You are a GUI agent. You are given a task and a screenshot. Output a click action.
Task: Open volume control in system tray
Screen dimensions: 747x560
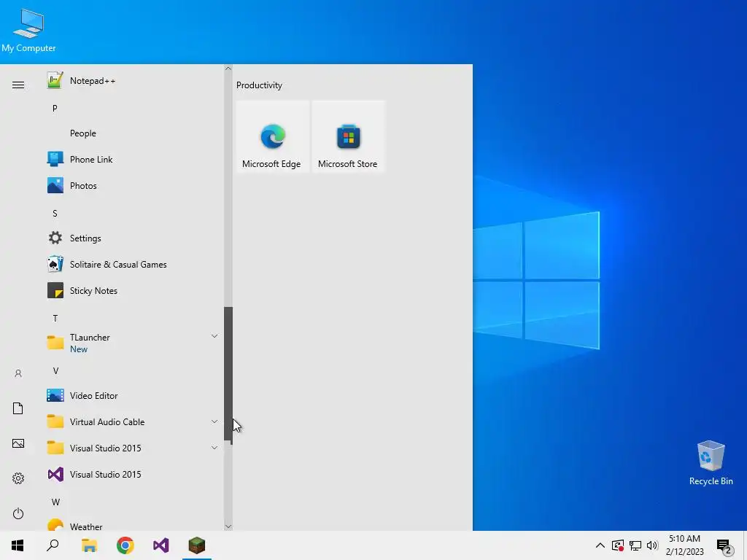[652, 545]
